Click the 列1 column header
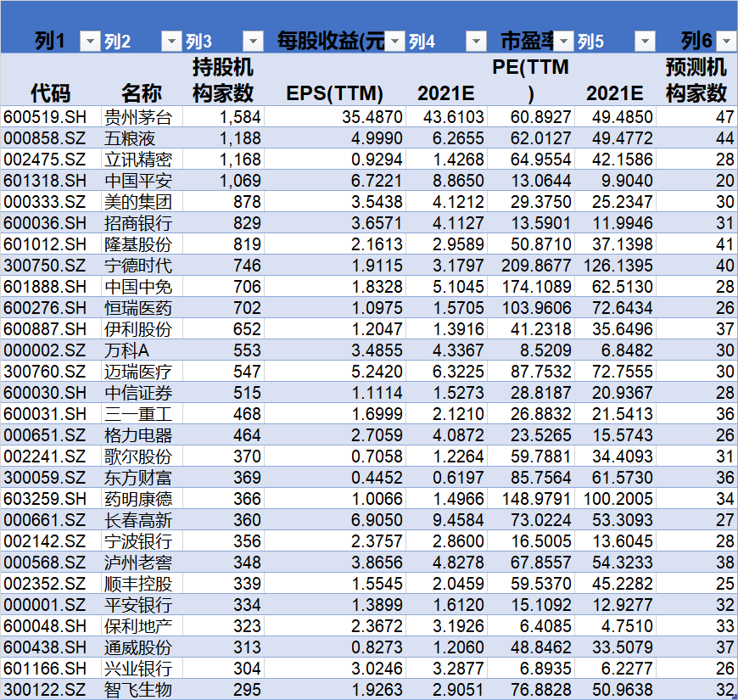Image resolution: width=738 pixels, height=700 pixels. pyautogui.click(x=49, y=42)
